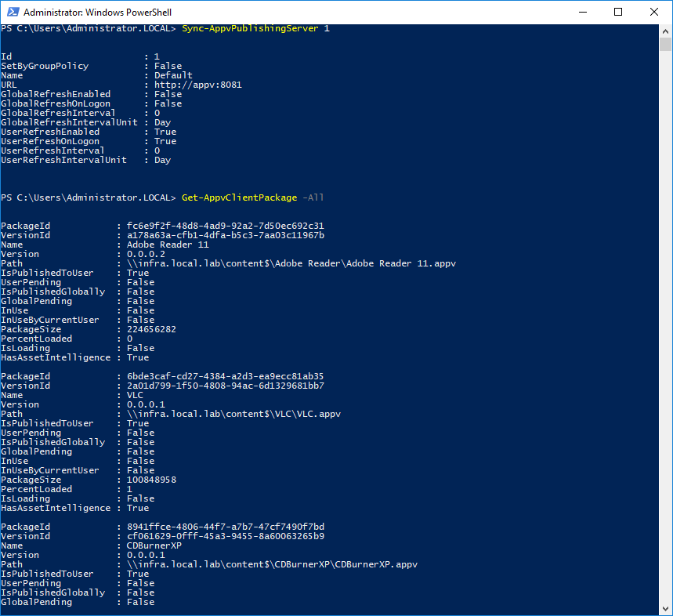This screenshot has height=616, width=673.
Task: Click the VLC.appv path text
Action: click(233, 415)
